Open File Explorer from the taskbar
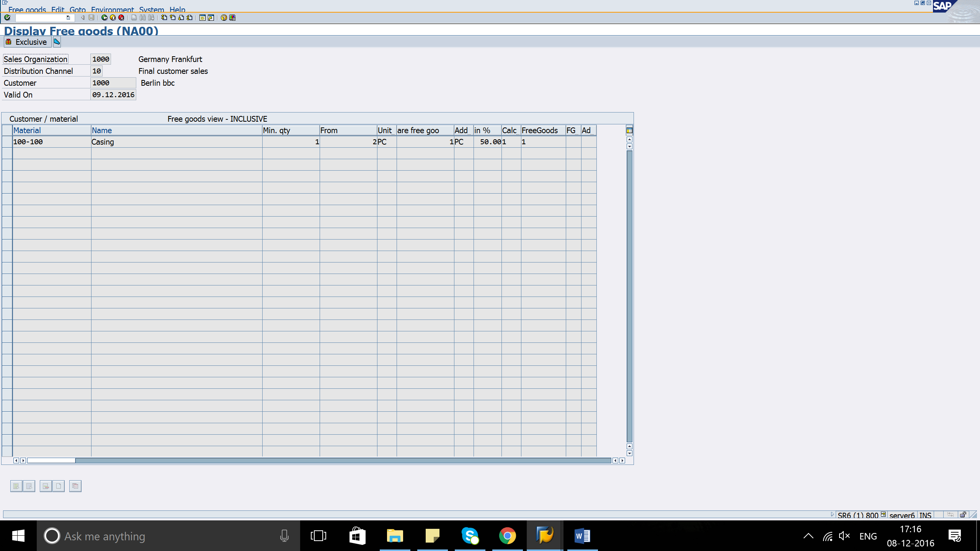 pos(395,536)
